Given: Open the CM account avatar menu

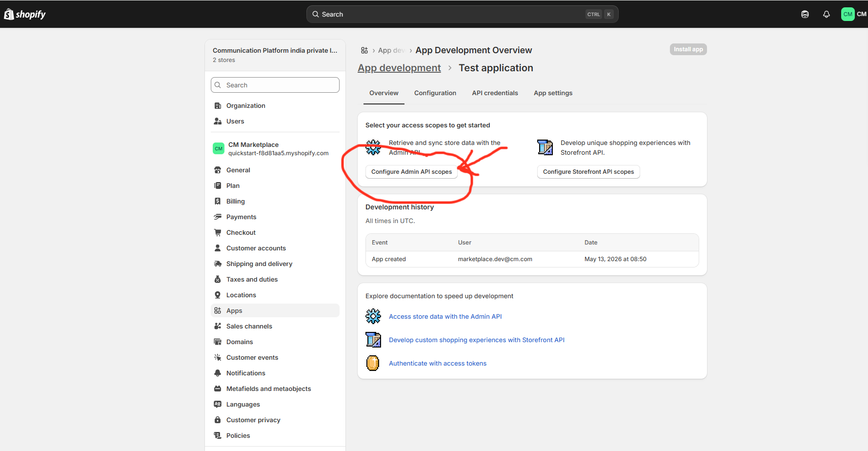Looking at the screenshot, I should [x=854, y=14].
